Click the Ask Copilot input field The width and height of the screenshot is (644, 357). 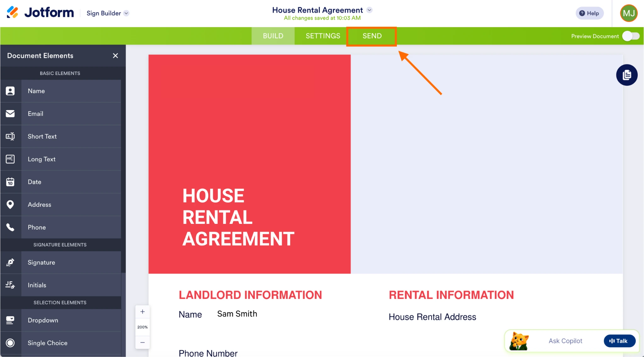click(565, 341)
